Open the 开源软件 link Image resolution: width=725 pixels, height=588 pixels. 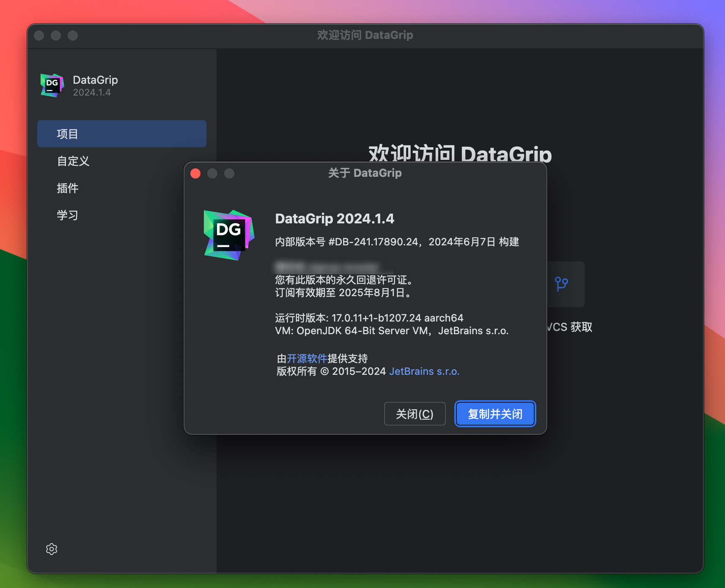tap(305, 358)
